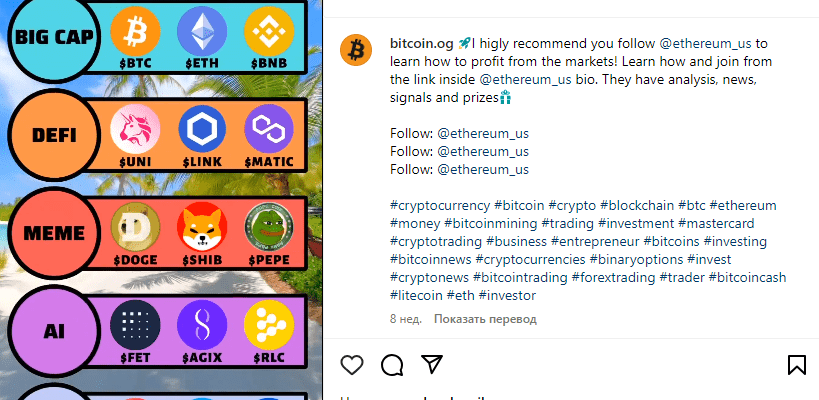
Task: Click the Chainlink $LINK icon
Action: pyautogui.click(x=202, y=130)
